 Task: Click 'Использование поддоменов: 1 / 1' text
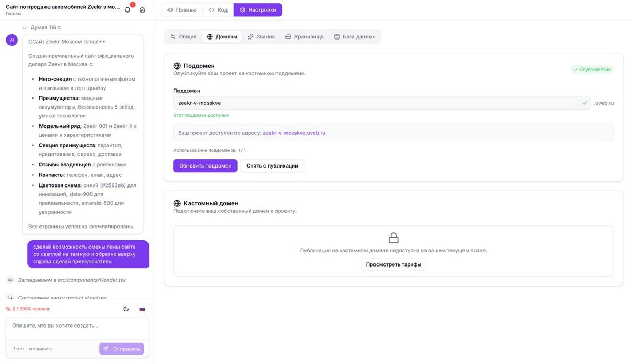(210, 150)
